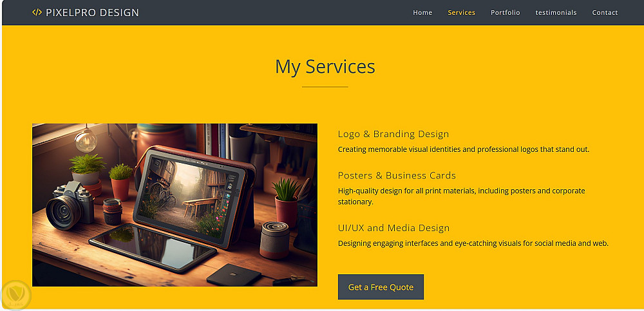The image size is (644, 311).
Task: Click the Get a Free Quote button
Action: click(381, 287)
